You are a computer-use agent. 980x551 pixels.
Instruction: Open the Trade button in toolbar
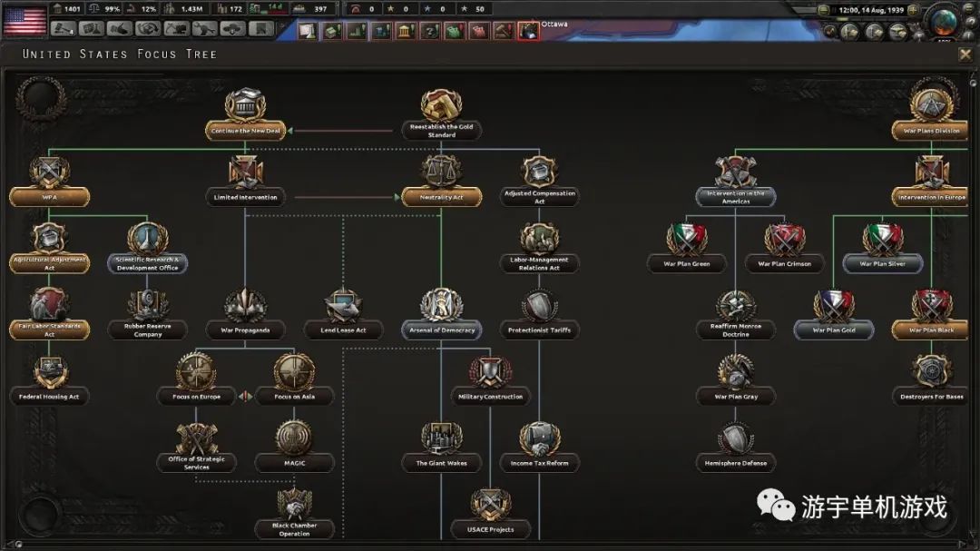[148, 29]
